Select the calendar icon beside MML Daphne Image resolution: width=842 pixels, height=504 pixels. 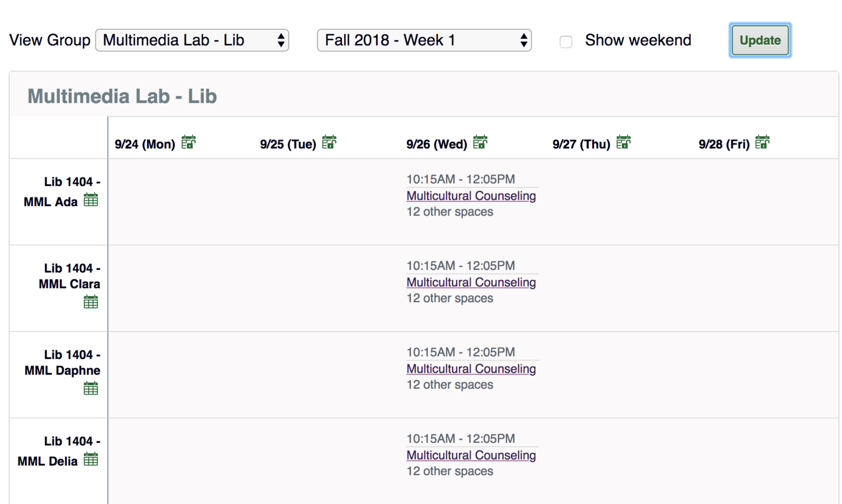(x=91, y=388)
